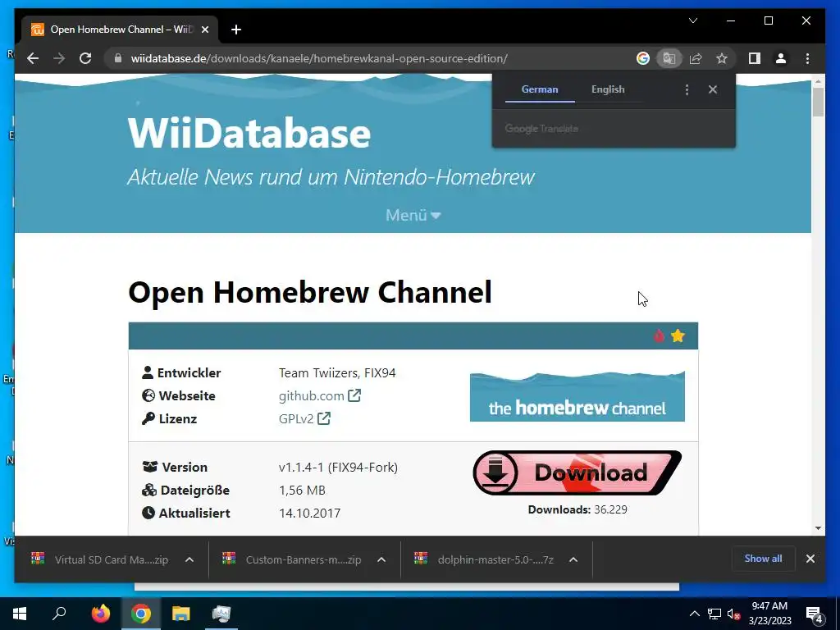Expand the Menü dropdown

click(x=413, y=215)
